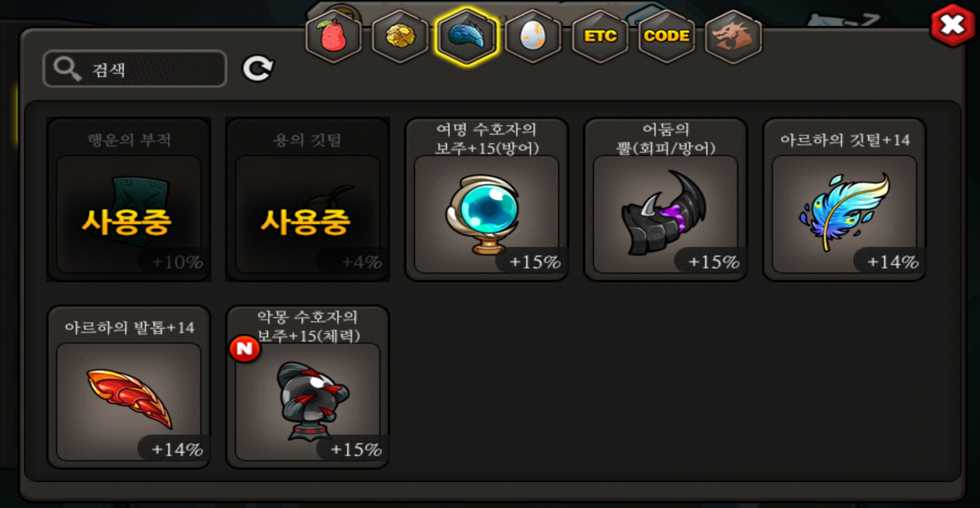Click the magnifying glass search icon
Viewport: 980px width, 508px height.
point(67,69)
